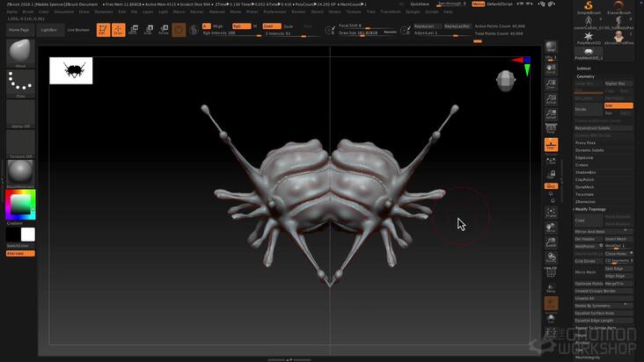Screen dimensions: 644x362
Task: Expand Dynamic Subdiv section
Action: pyautogui.click(x=589, y=150)
